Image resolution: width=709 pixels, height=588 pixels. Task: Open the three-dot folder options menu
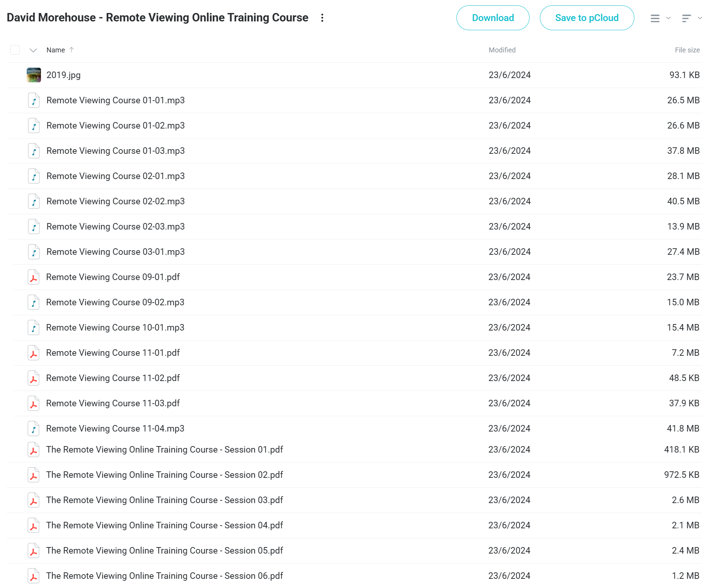click(x=322, y=18)
